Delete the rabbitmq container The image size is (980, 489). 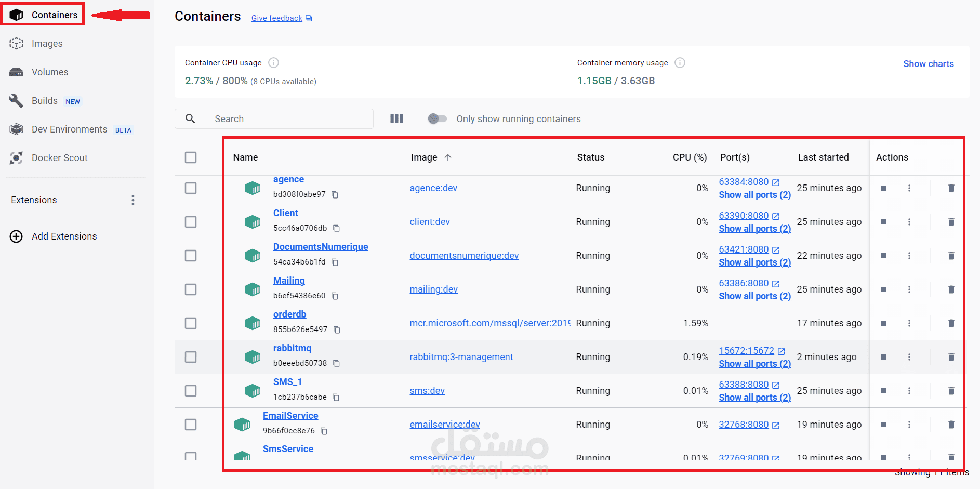pos(951,357)
